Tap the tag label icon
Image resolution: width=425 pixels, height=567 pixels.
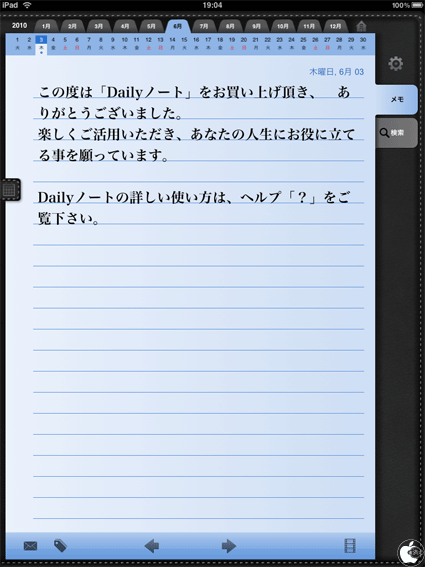[x=60, y=545]
